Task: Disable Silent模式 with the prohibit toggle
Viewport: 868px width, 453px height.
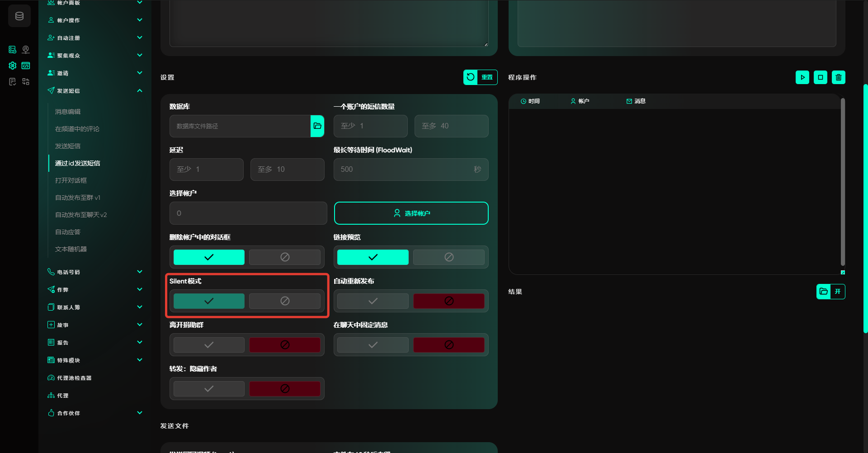Action: (284, 301)
